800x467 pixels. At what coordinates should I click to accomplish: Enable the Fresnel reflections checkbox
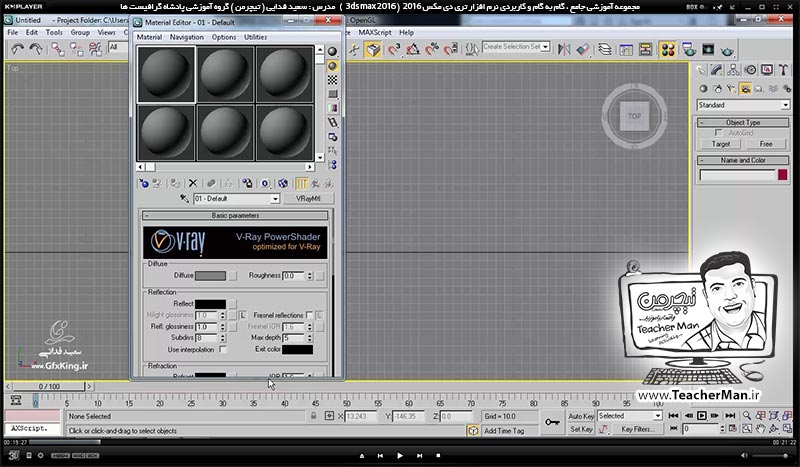(309, 315)
